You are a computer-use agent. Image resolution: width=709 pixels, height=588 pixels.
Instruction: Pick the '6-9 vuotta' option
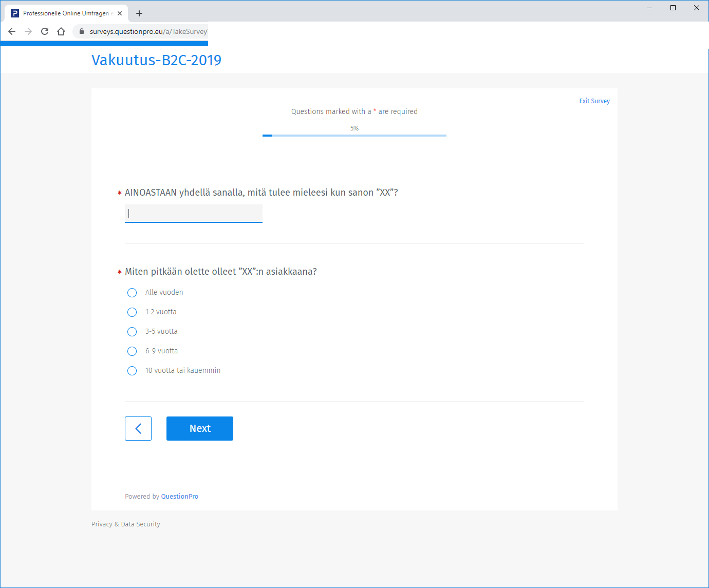point(132,351)
